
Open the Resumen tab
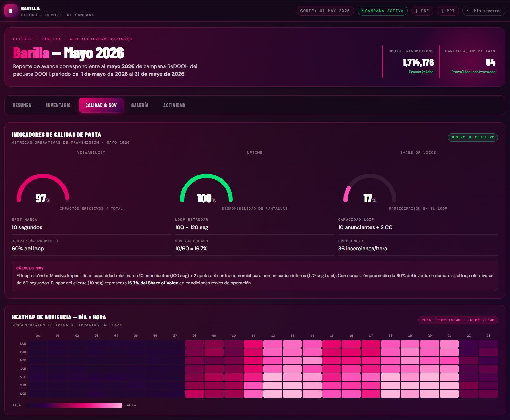22,105
